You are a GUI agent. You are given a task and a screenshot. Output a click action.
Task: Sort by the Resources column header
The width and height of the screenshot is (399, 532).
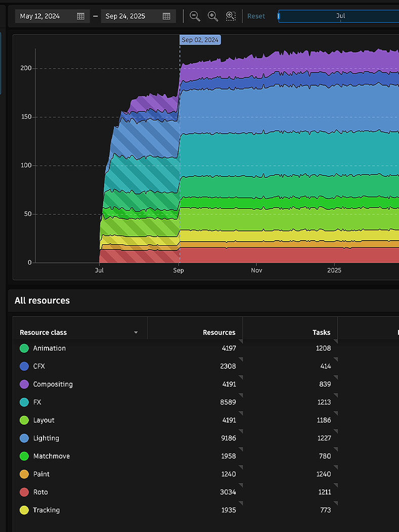[219, 332]
